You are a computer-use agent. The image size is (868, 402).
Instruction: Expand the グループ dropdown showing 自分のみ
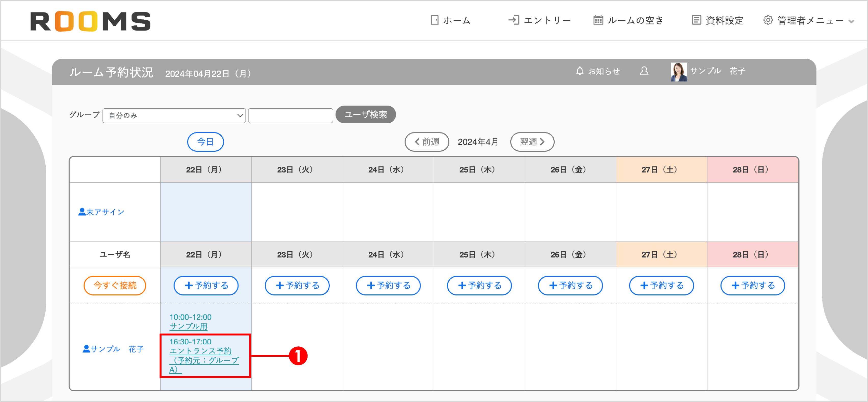[x=174, y=115]
